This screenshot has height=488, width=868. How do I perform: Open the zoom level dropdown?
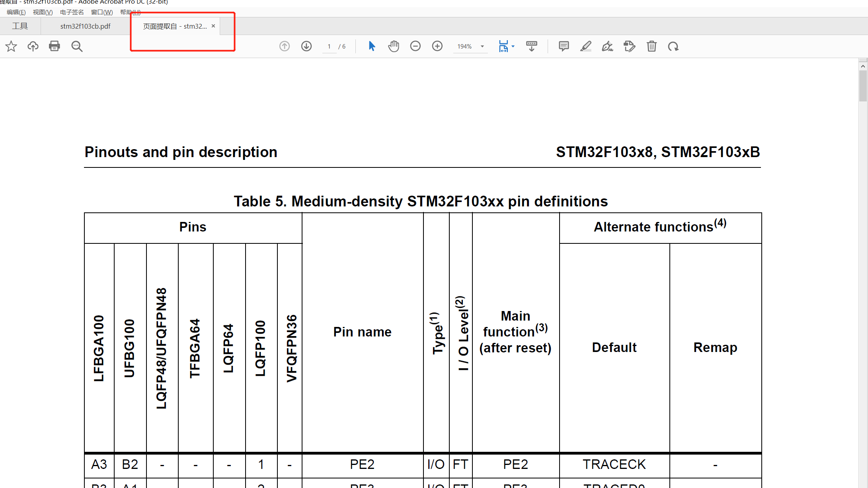coord(482,47)
